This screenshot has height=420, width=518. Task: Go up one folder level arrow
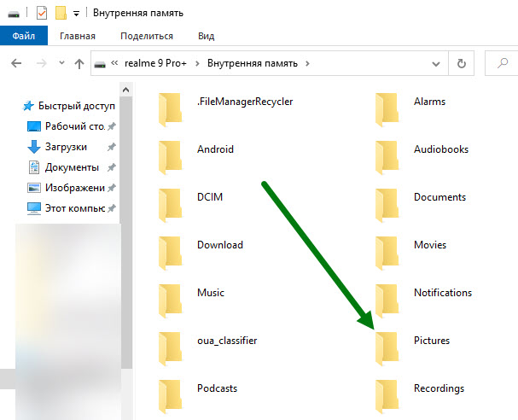tap(79, 63)
